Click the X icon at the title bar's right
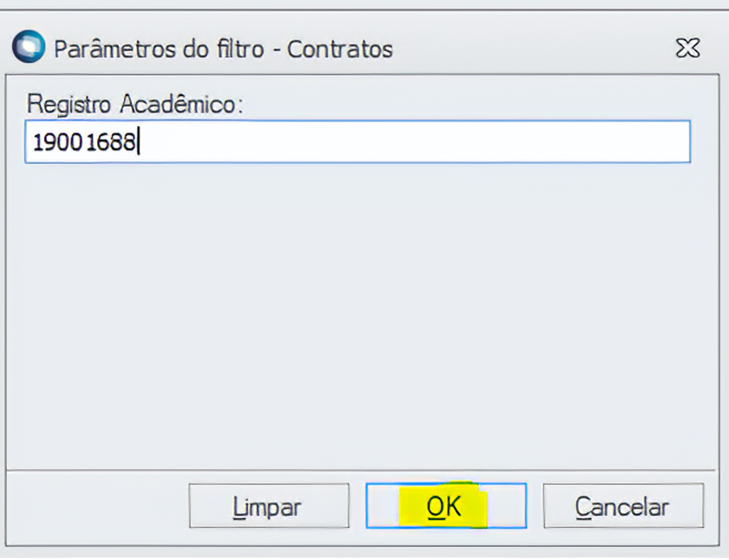This screenshot has height=560, width=729. pyautogui.click(x=687, y=48)
